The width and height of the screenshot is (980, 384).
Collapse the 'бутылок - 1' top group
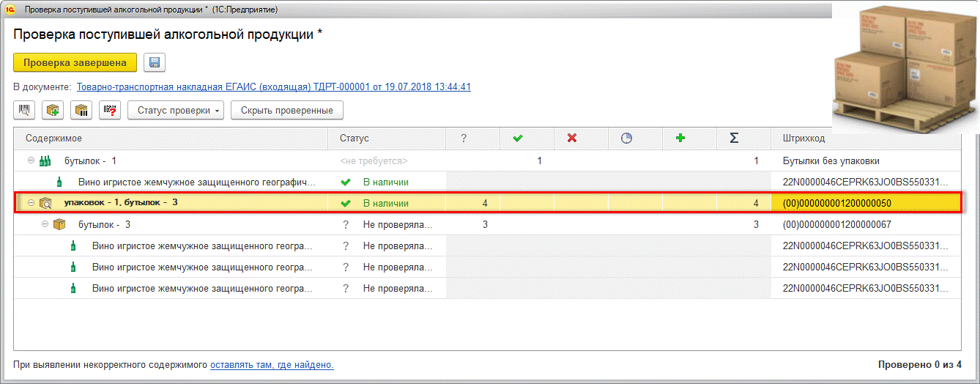click(31, 160)
